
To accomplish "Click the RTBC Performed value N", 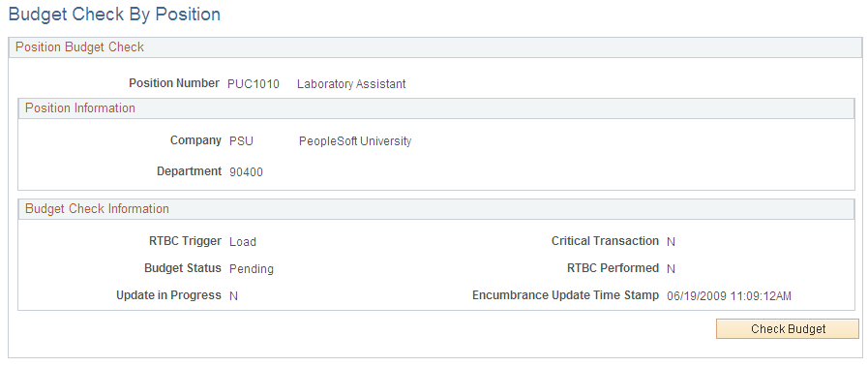I will (x=671, y=269).
